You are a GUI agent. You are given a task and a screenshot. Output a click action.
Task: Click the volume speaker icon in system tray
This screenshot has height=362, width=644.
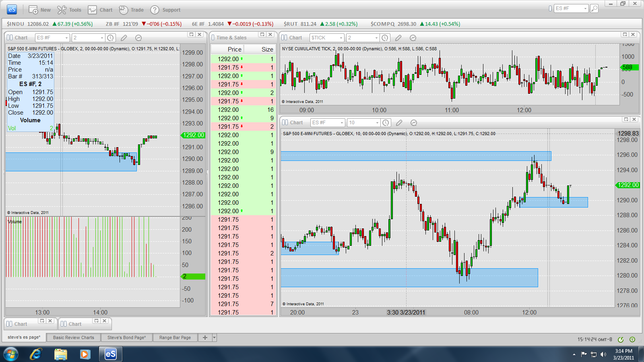(603, 354)
